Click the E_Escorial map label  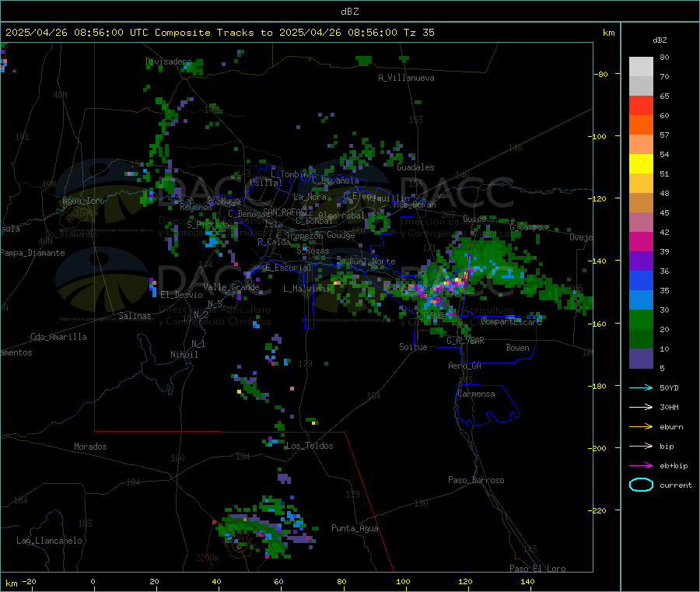(289, 268)
